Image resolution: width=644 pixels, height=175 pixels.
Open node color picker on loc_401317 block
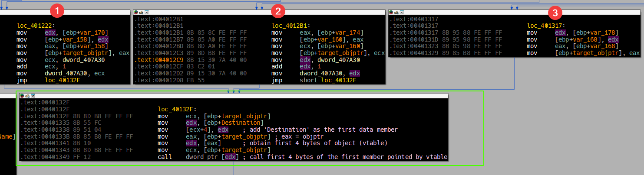(391, 13)
